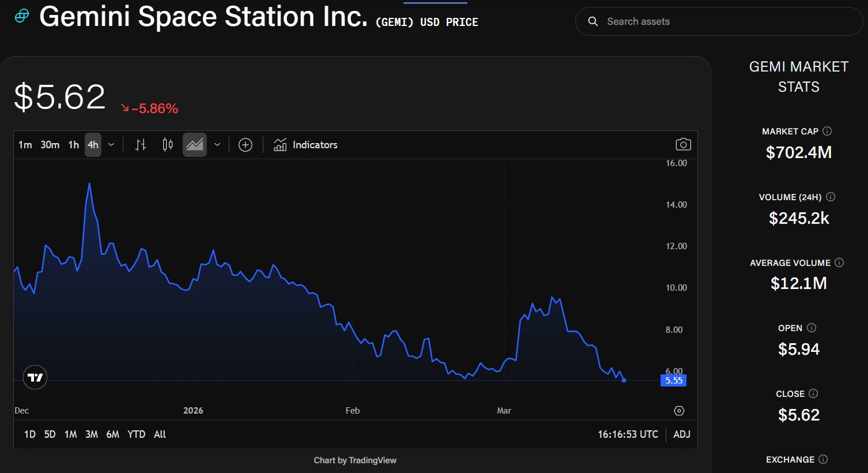Switch to candlestick chart style
The image size is (868, 473).
click(168, 145)
